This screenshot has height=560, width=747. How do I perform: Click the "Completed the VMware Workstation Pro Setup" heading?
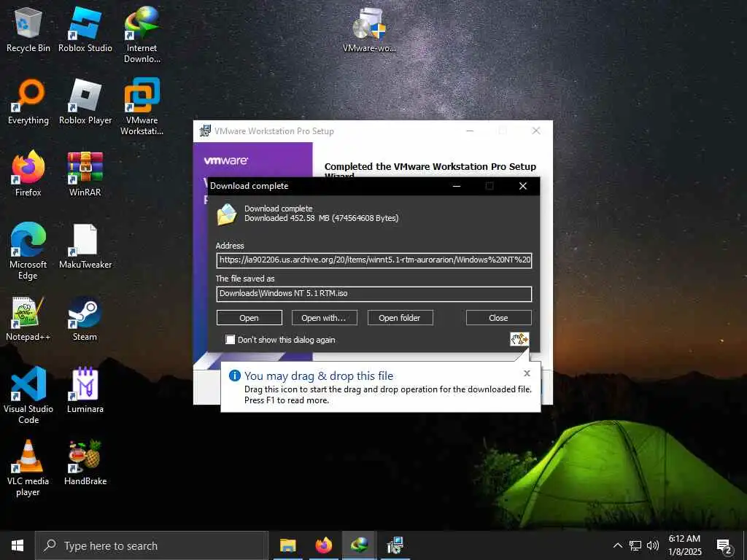point(430,167)
